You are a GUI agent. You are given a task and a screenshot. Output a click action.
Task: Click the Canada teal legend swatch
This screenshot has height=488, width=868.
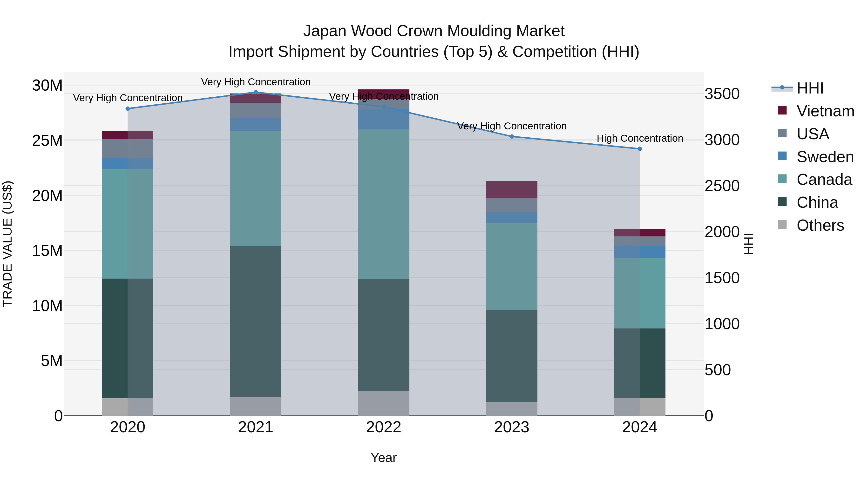click(x=782, y=179)
